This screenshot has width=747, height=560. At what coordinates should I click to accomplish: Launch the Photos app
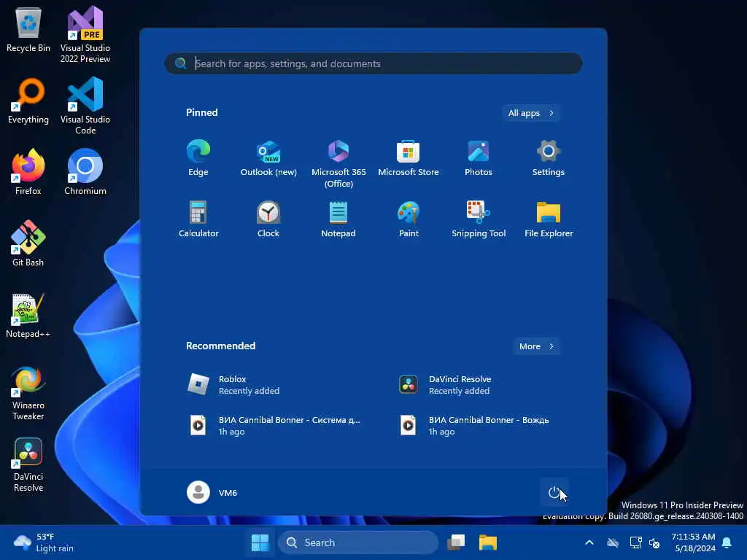479,158
